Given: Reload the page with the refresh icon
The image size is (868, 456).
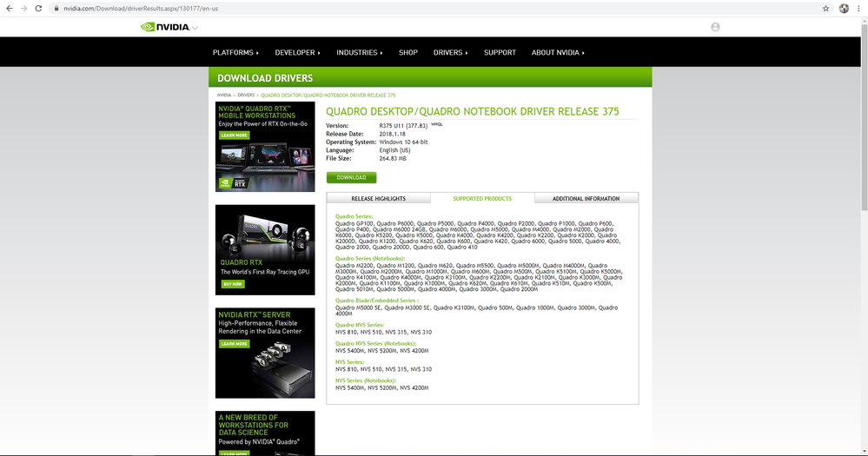Looking at the screenshot, I should (x=38, y=9).
